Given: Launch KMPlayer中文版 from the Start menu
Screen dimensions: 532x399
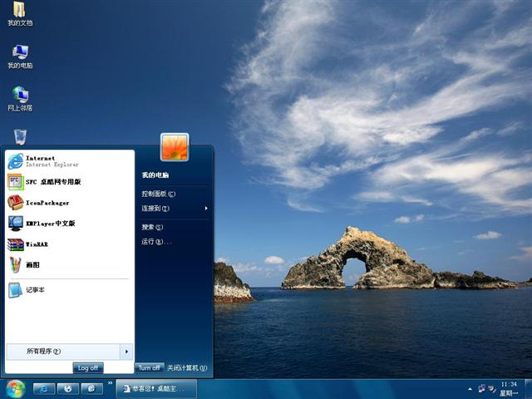Looking at the screenshot, I should click(x=48, y=224).
